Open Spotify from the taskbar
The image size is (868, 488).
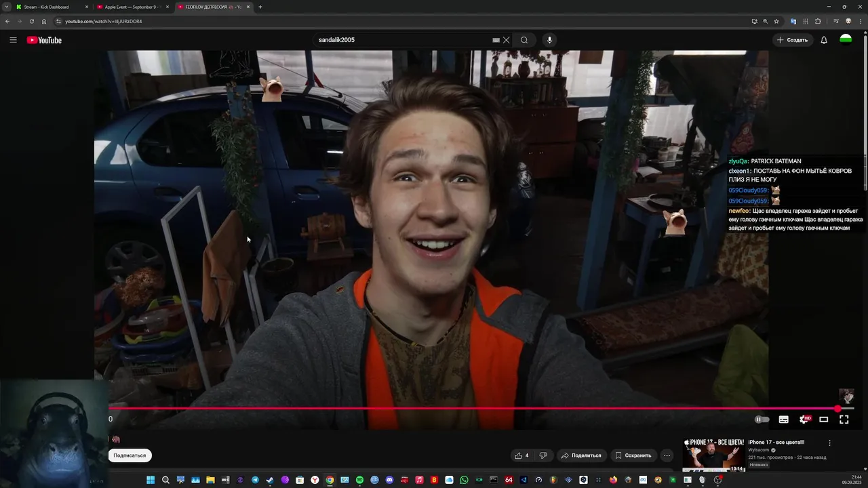[359, 480]
